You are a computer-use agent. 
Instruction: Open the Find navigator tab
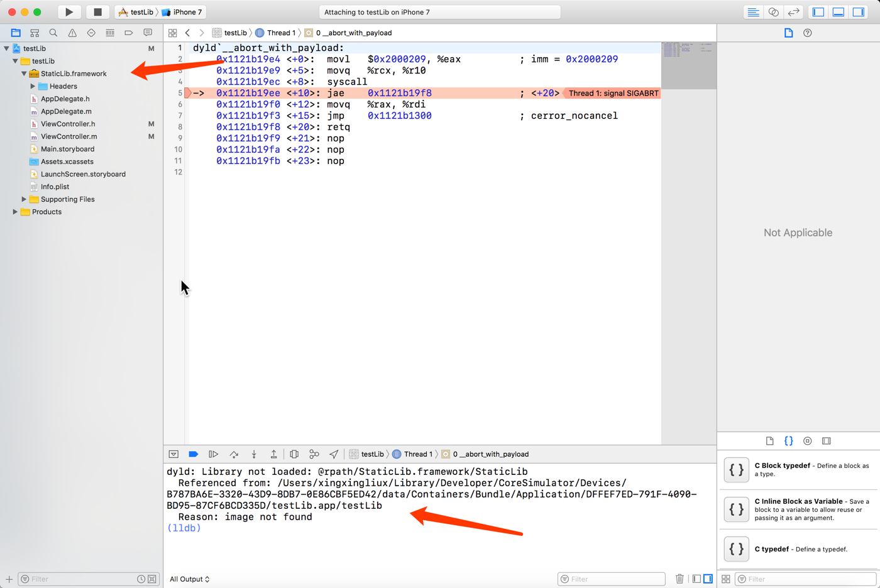coord(53,33)
